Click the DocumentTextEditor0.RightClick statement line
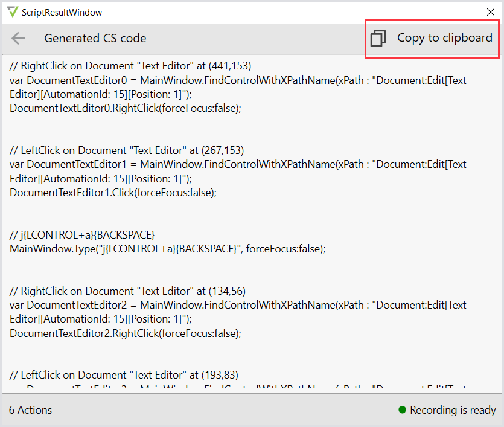The height and width of the screenshot is (427, 504). [125, 108]
